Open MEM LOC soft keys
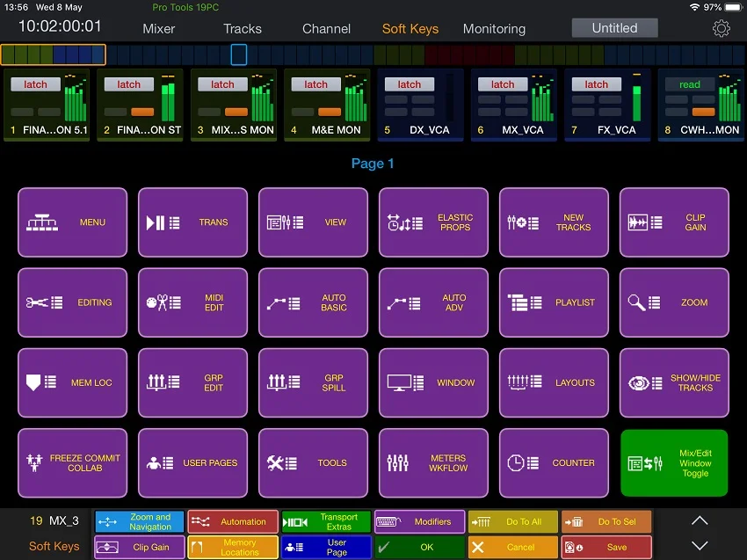The image size is (747, 560). [x=72, y=382]
